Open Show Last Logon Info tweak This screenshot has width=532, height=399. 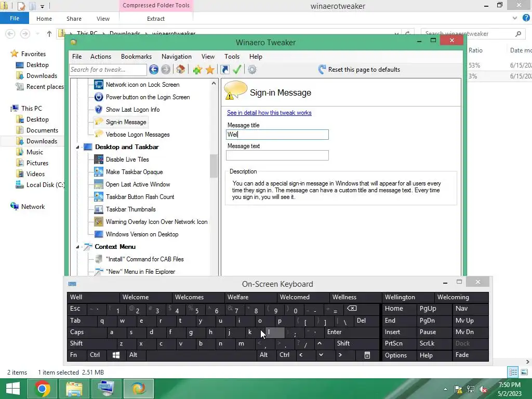coord(132,110)
